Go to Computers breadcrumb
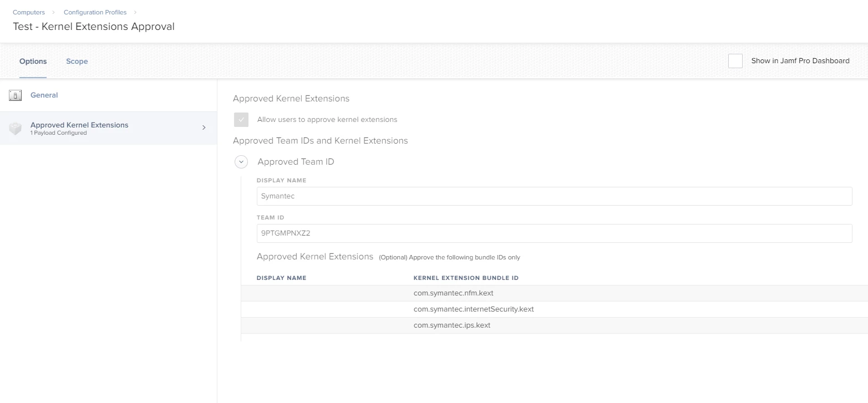Screen dimensions: 868x403 [29, 12]
